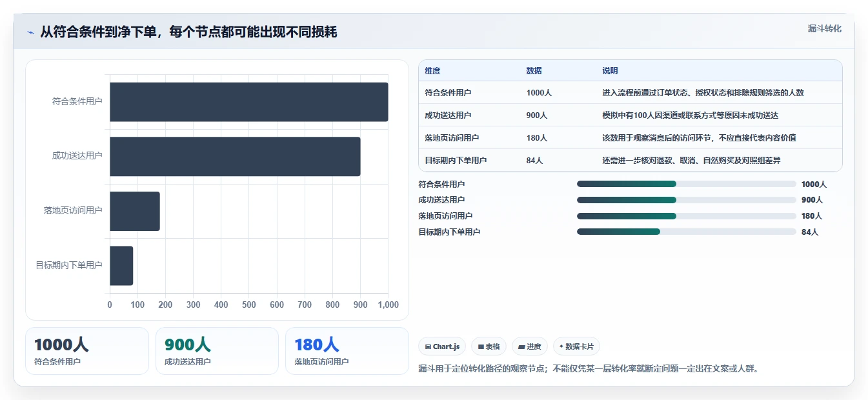Click the 成功送达用户 bar in the chart
This screenshot has width=868, height=400.
235,156
